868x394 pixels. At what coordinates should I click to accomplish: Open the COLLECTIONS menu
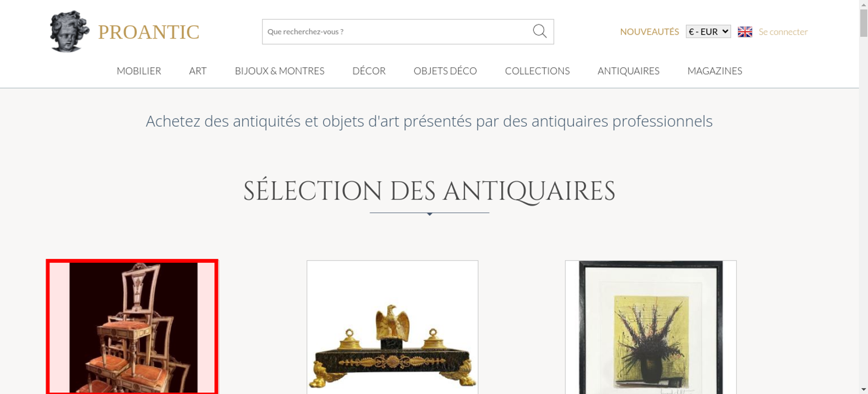click(x=537, y=71)
